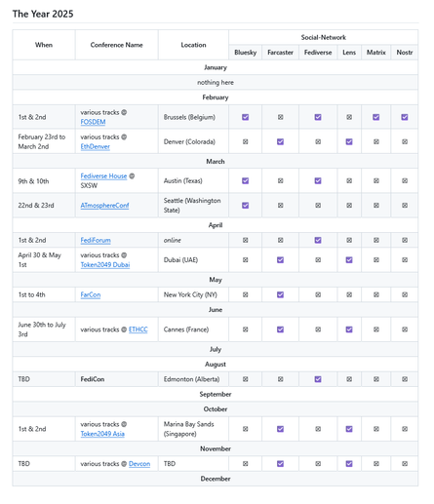434x504 pixels.
Task: Follow the Fediverse House link
Action: (x=103, y=175)
